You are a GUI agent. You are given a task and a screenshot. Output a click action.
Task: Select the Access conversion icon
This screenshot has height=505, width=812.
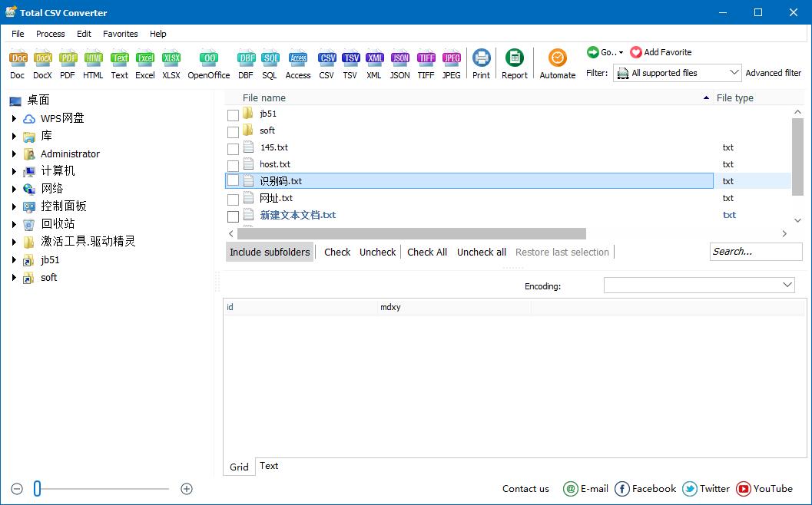click(298, 58)
